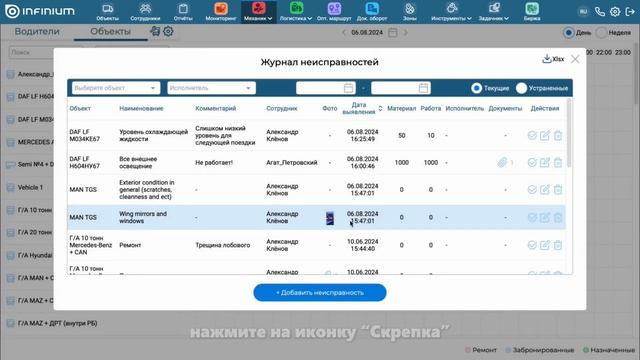Open the Зоны section
640x360 pixels.
click(409, 12)
